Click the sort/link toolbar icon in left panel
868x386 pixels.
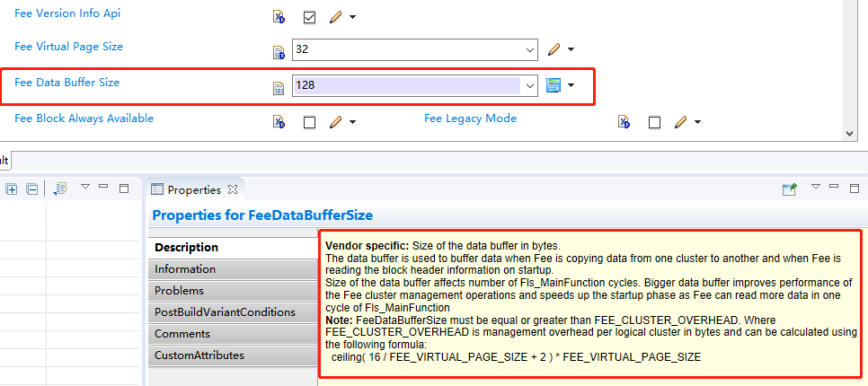60,189
